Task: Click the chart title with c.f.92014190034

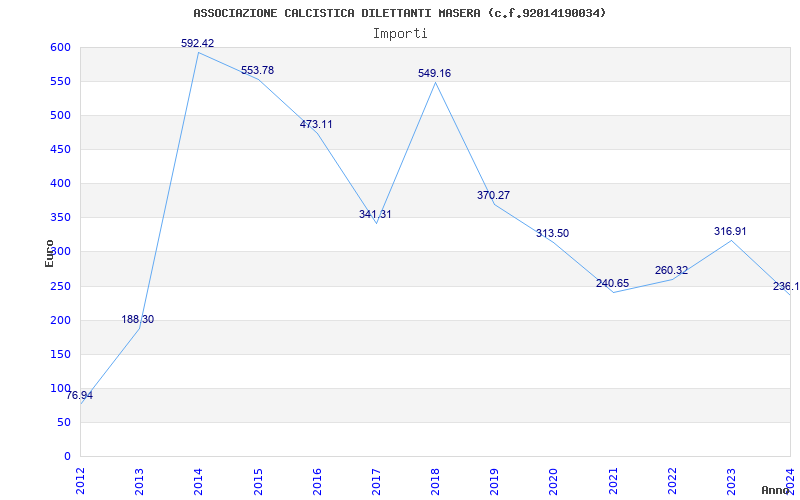Action: tap(400, 13)
